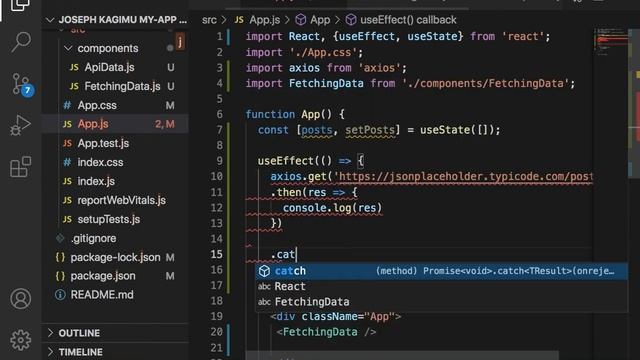Open the Search view in activity bar
This screenshot has width=640, height=360.
[x=20, y=42]
